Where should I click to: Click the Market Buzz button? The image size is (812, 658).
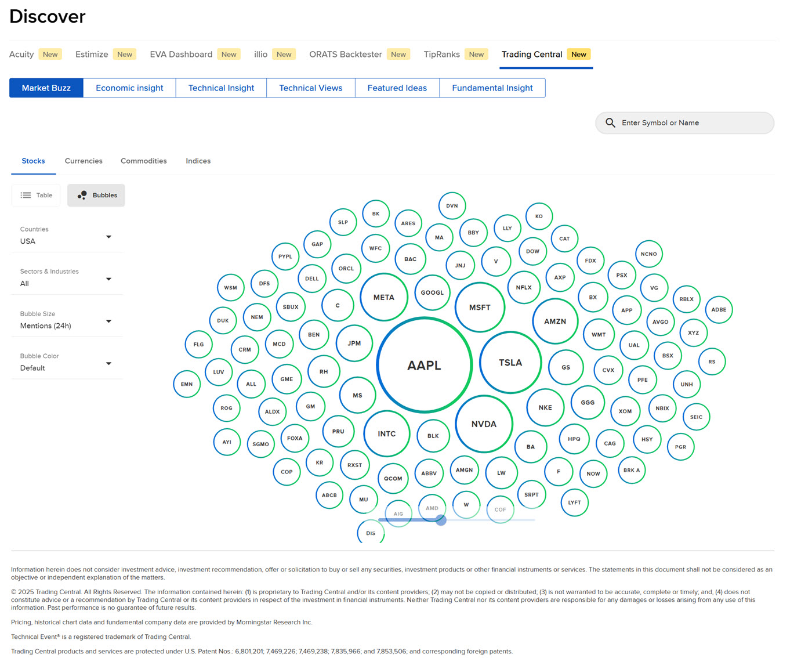(46, 88)
